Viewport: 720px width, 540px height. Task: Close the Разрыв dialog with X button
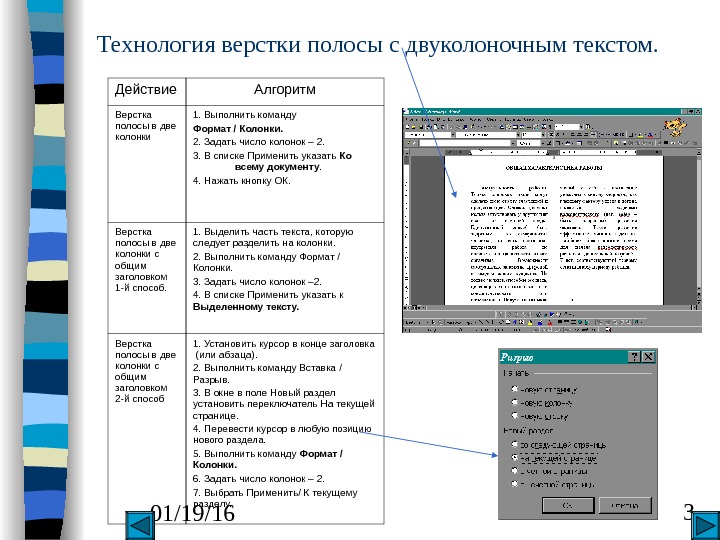pyautogui.click(x=648, y=357)
